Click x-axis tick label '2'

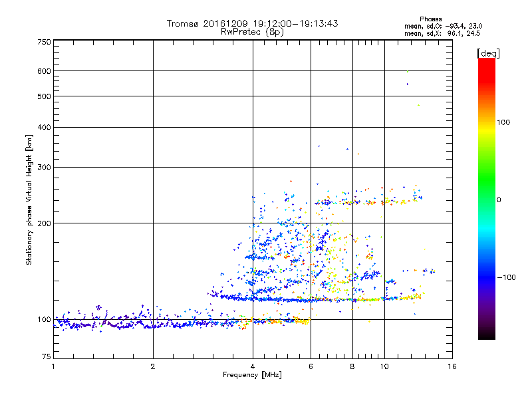coord(153,366)
